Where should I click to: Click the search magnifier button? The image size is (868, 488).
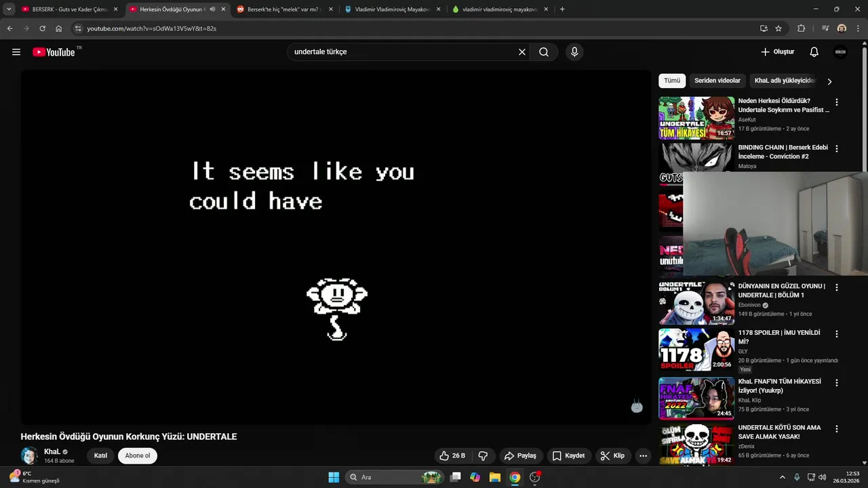[544, 52]
